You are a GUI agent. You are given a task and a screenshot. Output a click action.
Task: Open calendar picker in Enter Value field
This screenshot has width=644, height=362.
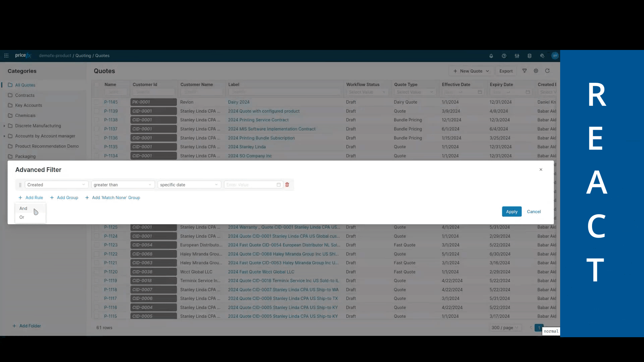278,185
